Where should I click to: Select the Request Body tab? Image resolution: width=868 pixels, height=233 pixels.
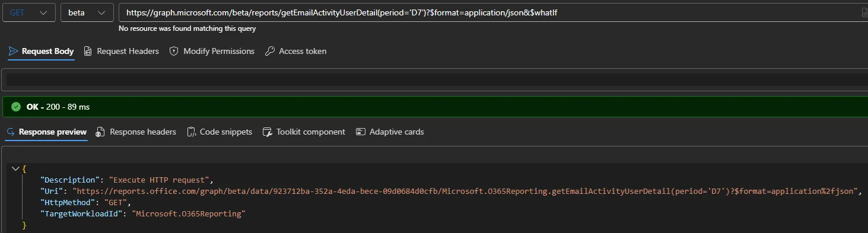pos(42,52)
